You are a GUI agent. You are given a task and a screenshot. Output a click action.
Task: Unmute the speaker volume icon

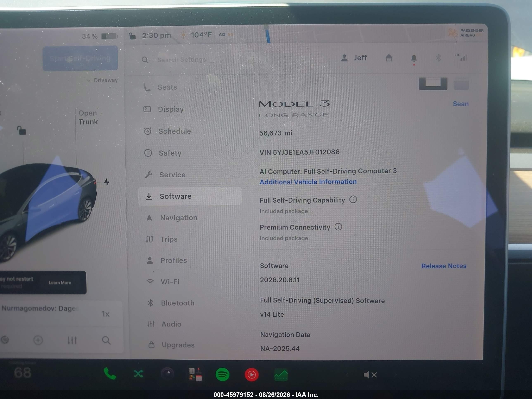pos(370,375)
